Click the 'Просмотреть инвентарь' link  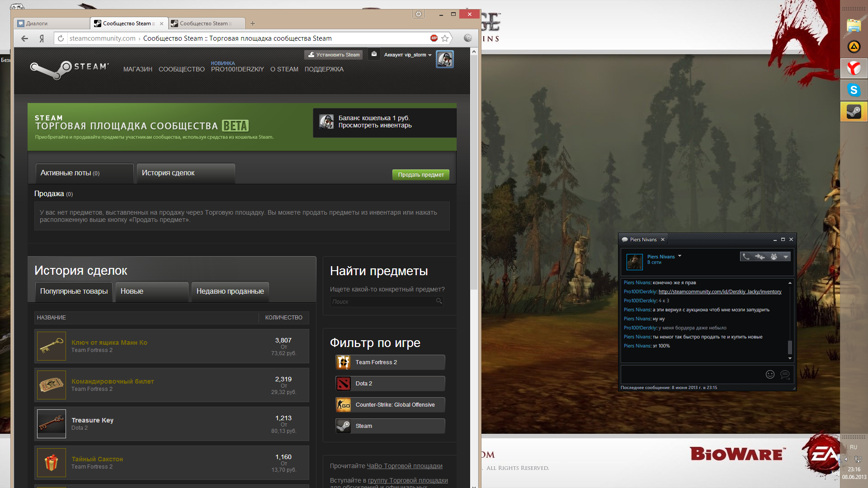coord(375,126)
